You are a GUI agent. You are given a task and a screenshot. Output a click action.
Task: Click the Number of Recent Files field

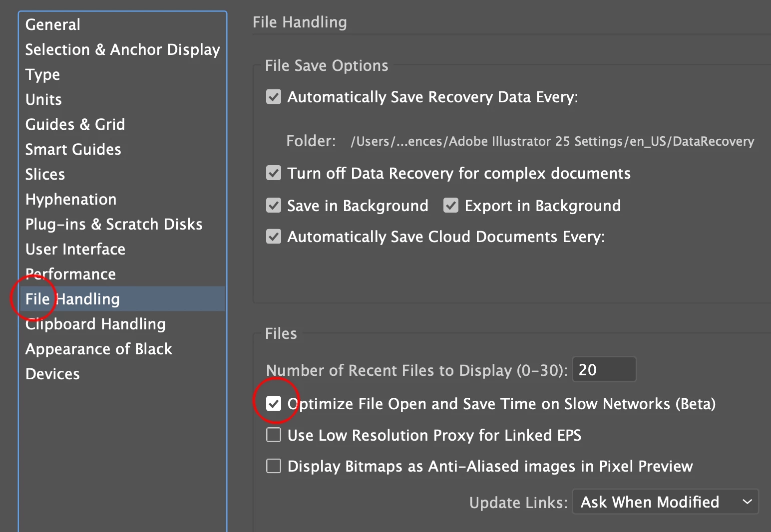pyautogui.click(x=604, y=370)
